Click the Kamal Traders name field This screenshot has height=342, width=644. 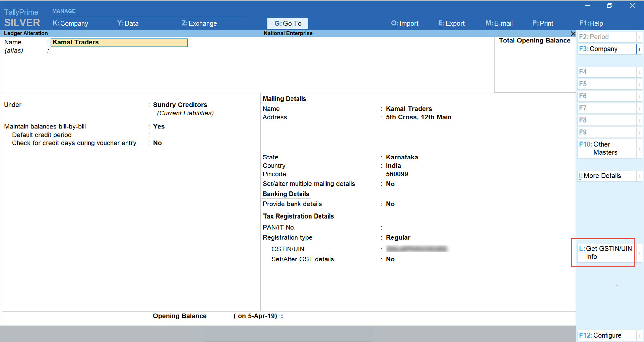coord(119,42)
